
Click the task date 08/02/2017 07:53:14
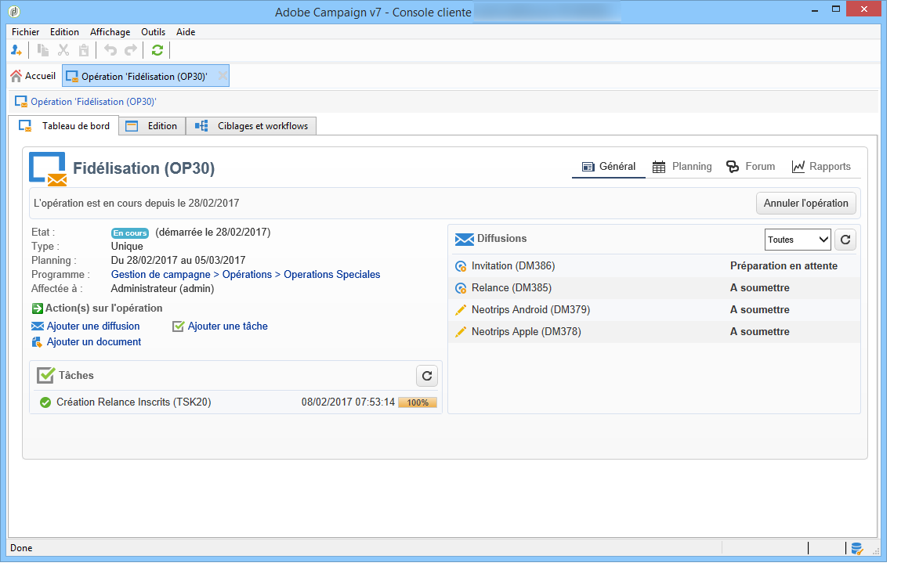(x=348, y=402)
